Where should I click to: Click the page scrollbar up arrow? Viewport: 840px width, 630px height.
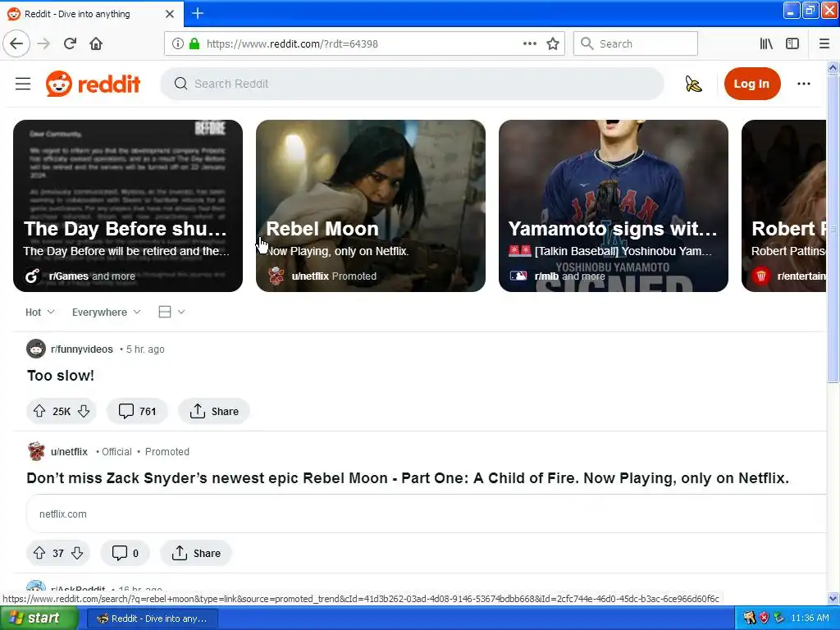(x=833, y=67)
